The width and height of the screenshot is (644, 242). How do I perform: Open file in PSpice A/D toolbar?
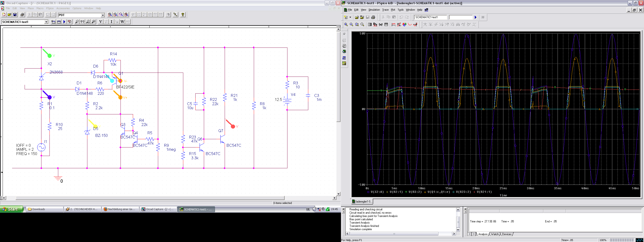(357, 17)
